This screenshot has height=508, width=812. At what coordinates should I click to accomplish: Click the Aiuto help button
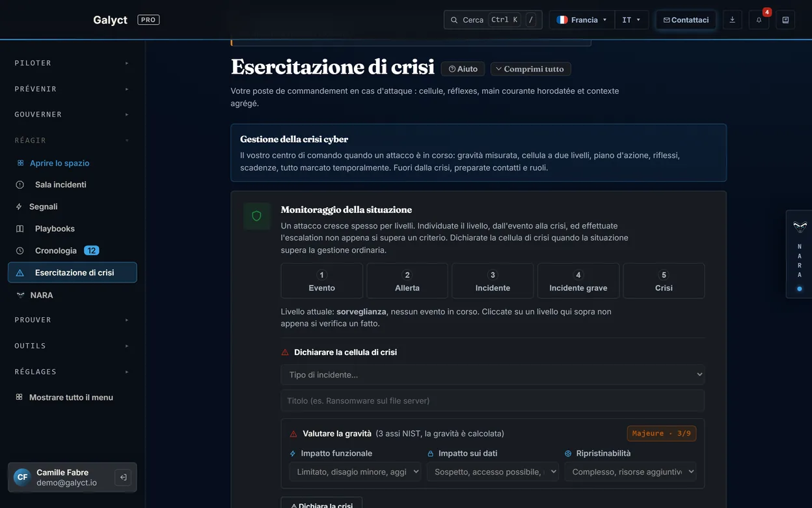[x=463, y=69]
